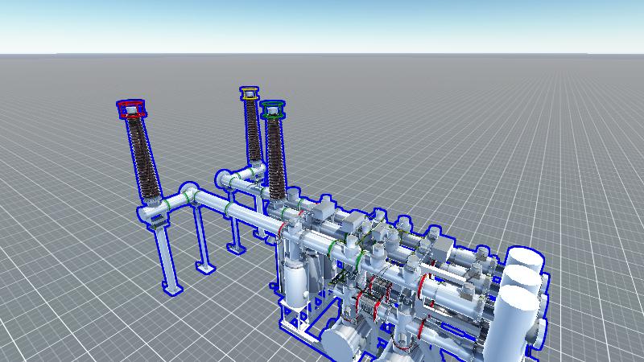Click the yellow-capped bushing's ribbed insulator column
Image resolution: width=644 pixels, height=362 pixels.
254,133
